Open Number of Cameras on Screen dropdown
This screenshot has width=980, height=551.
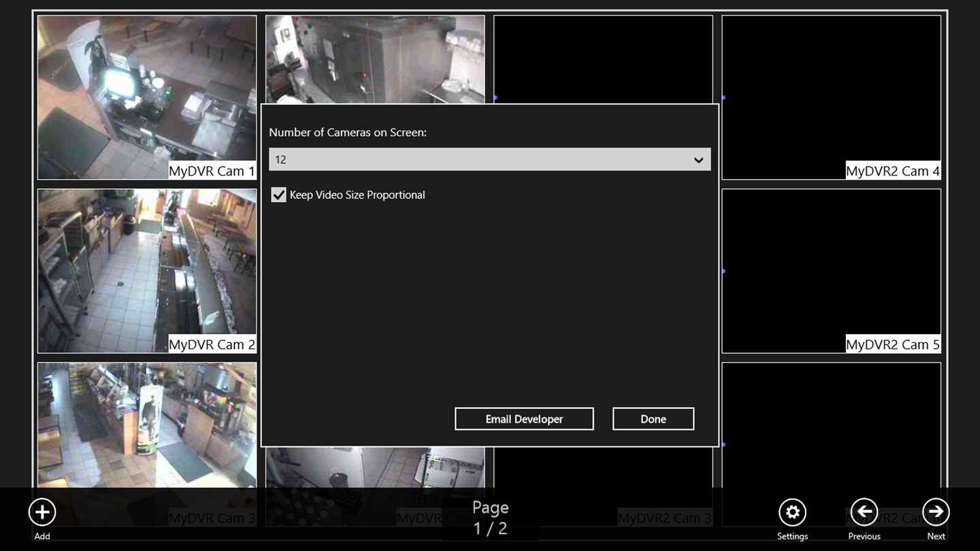pyautogui.click(x=490, y=159)
